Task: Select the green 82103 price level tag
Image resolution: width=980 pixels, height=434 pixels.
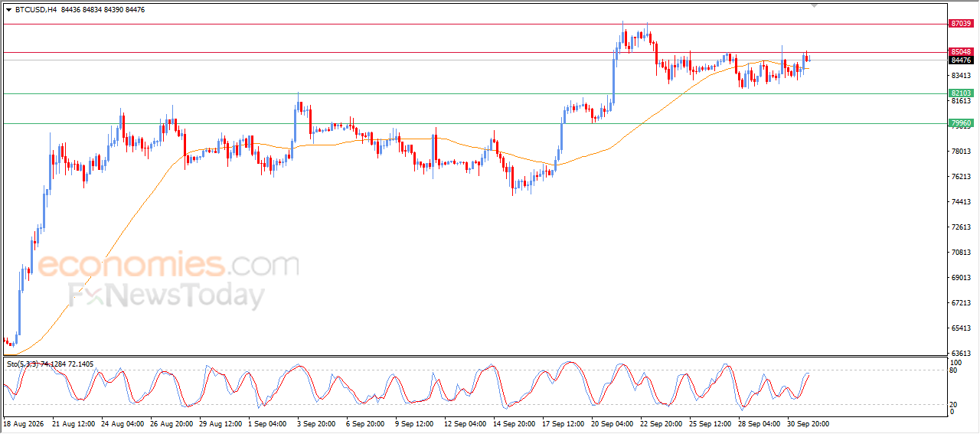Action: (x=961, y=93)
